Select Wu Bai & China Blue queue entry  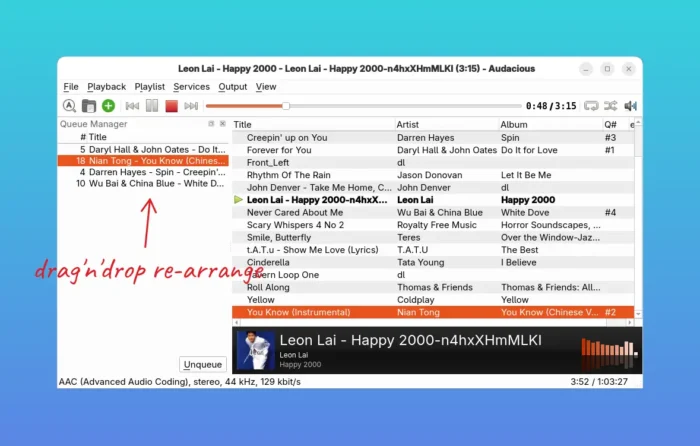coord(143,184)
